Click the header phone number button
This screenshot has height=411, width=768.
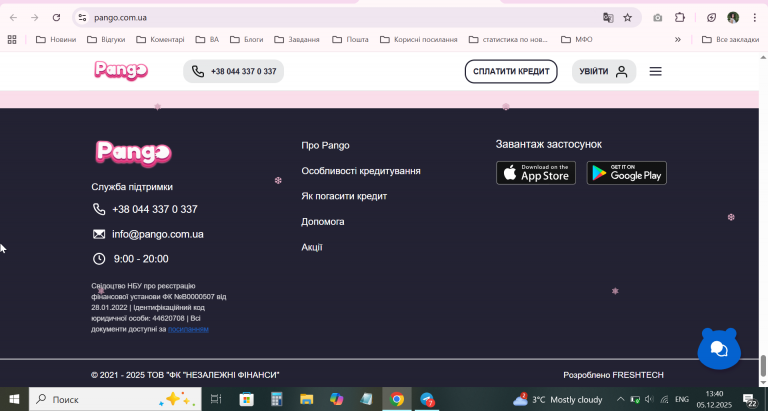point(234,71)
